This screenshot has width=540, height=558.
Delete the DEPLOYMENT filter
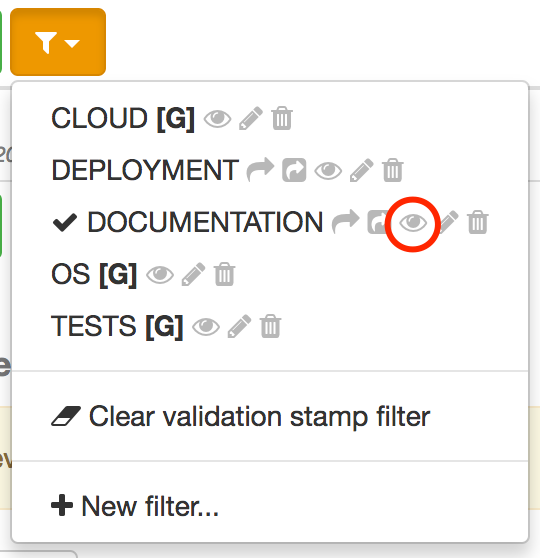click(x=393, y=170)
